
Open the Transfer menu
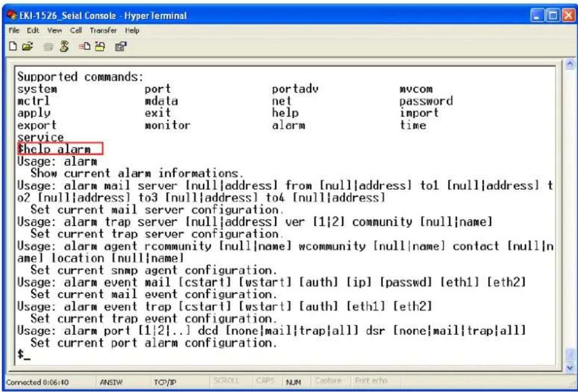coord(103,30)
